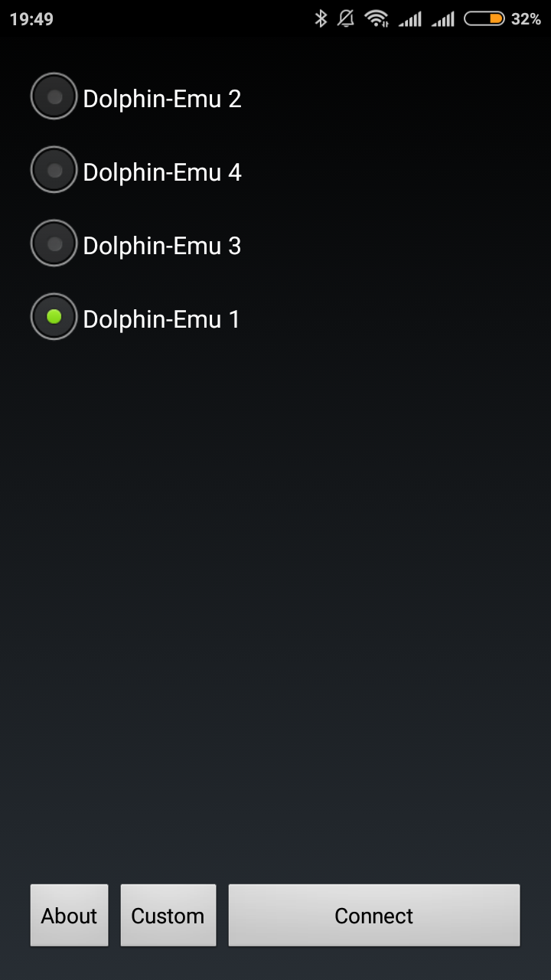
Task: Tap the battery icon in status bar
Action: coord(484,18)
